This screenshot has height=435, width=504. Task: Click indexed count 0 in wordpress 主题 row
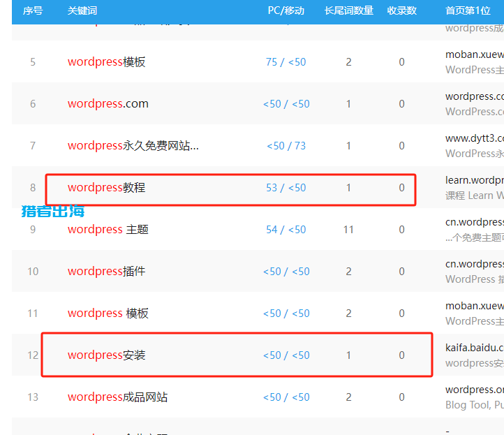pos(402,230)
